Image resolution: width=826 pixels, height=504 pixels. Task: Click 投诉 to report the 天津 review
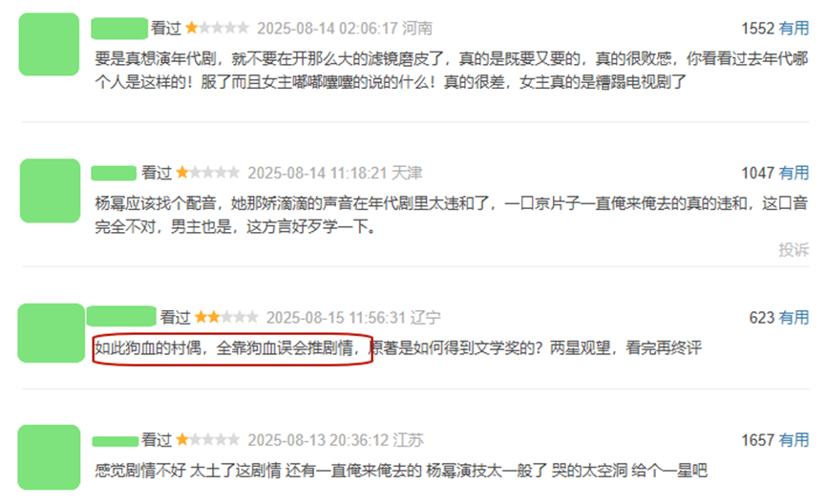tap(794, 250)
